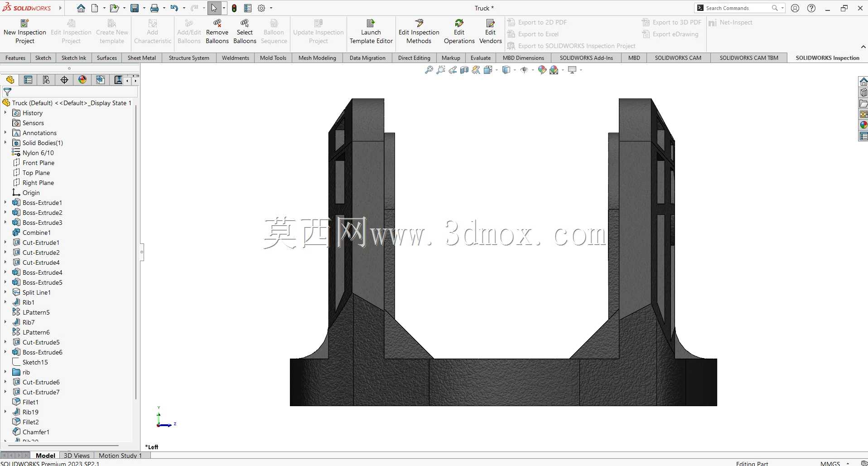Open Launch Template Editor

tap(371, 32)
